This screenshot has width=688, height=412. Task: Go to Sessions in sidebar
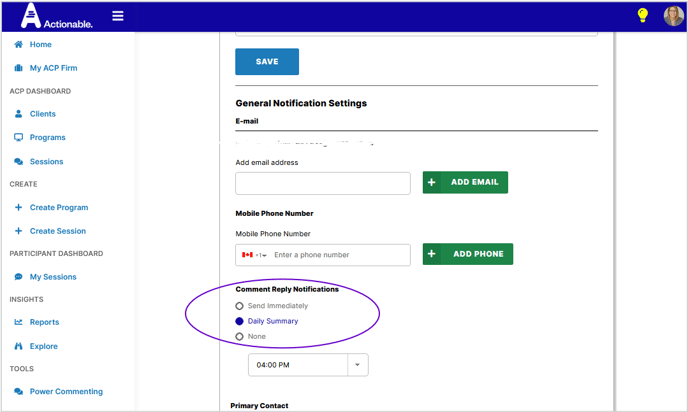[x=46, y=161]
